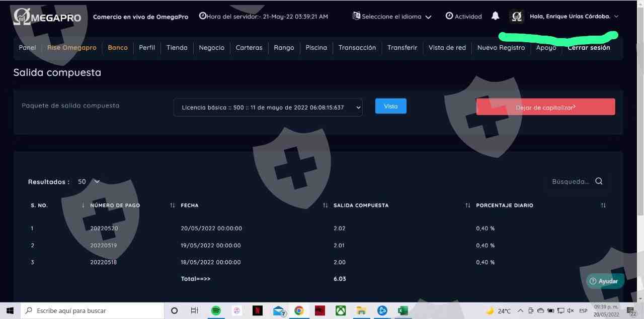Click the notifications bell icon
644x319 pixels.
coord(495,16)
